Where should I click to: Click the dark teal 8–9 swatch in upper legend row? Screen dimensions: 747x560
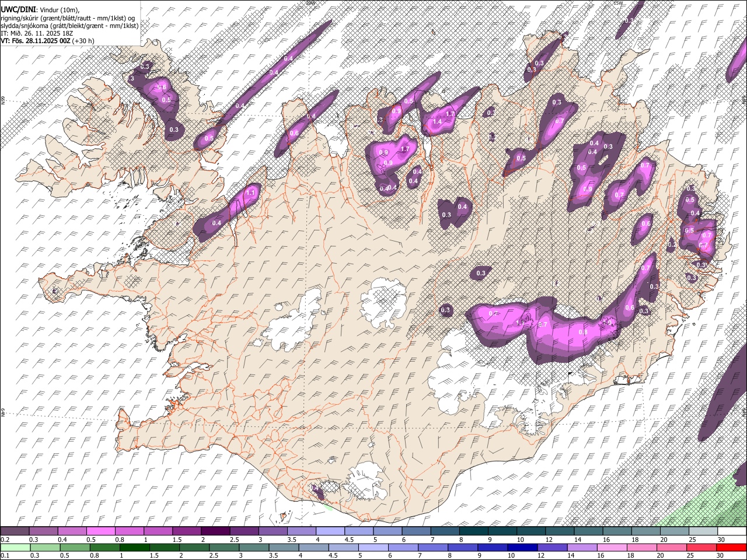tap(473, 531)
